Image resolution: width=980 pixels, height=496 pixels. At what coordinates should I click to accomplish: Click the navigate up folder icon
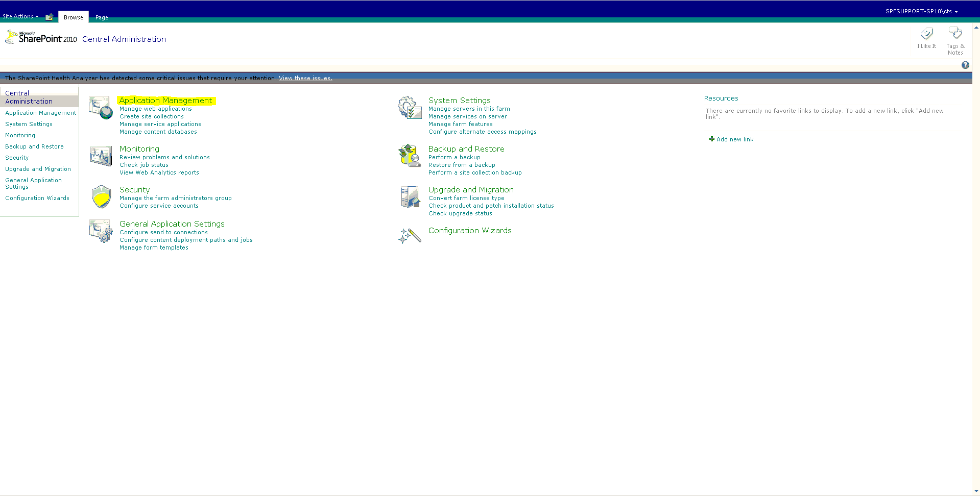[x=49, y=17]
